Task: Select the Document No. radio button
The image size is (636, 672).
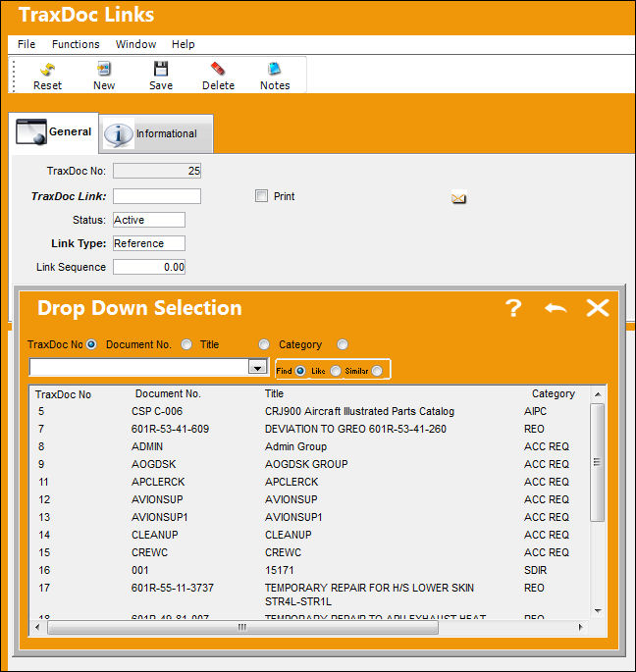Action: click(186, 344)
